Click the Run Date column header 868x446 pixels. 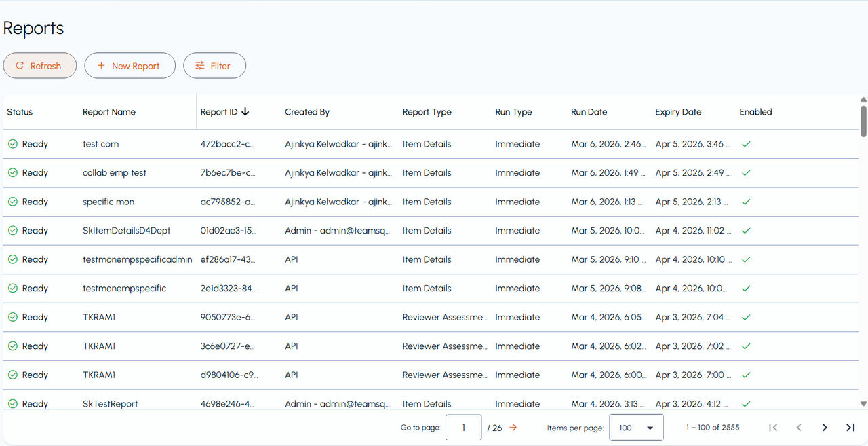[589, 112]
